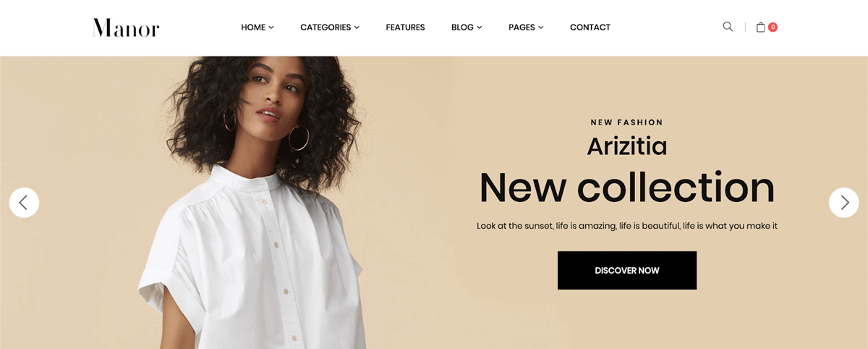The width and height of the screenshot is (868, 349).
Task: Click the Arizitia brand heading
Action: [627, 146]
